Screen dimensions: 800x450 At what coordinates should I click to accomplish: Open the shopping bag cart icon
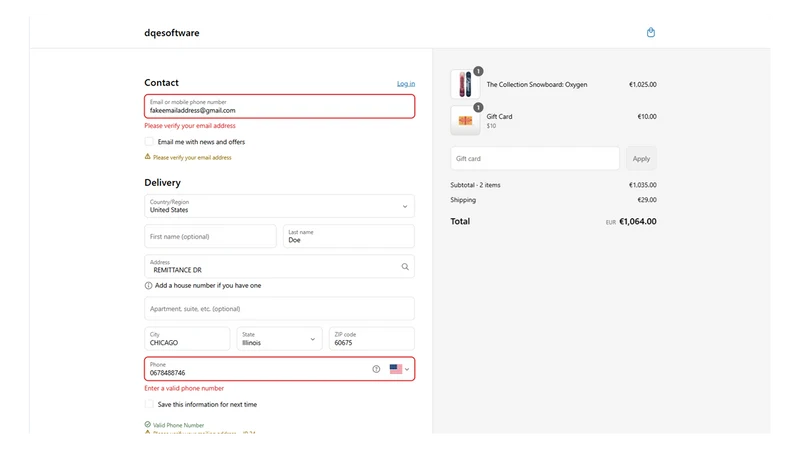coord(651,32)
